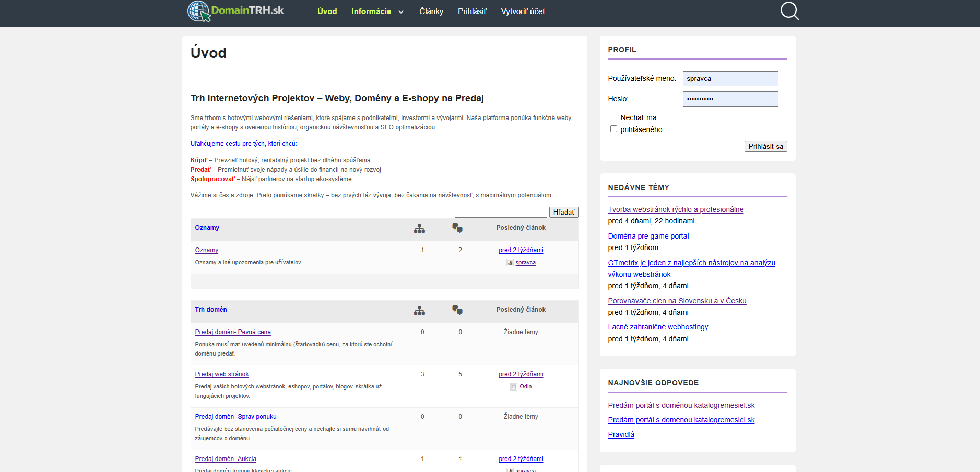Click the topics icon in the Trh domén header
Image resolution: width=980 pixels, height=472 pixels.
coord(419,310)
